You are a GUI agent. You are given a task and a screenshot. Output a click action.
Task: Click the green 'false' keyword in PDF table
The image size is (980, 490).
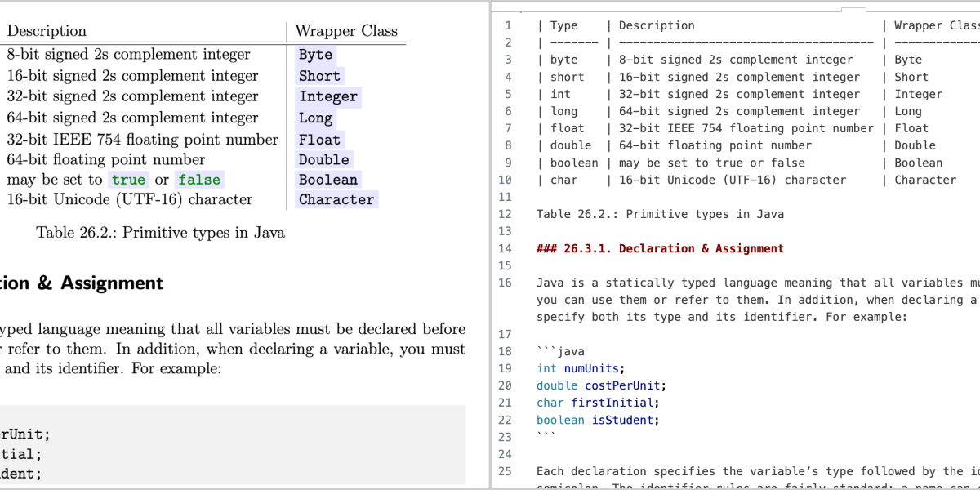199,180
